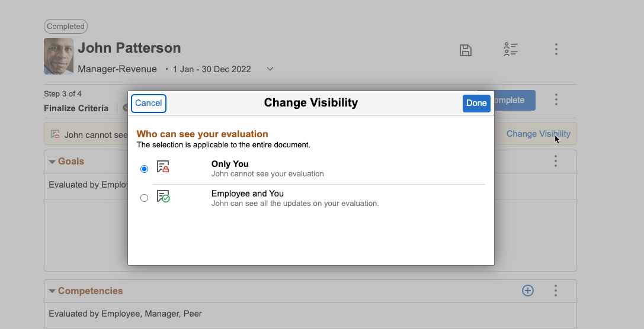Select the Only You radio button

tap(145, 169)
